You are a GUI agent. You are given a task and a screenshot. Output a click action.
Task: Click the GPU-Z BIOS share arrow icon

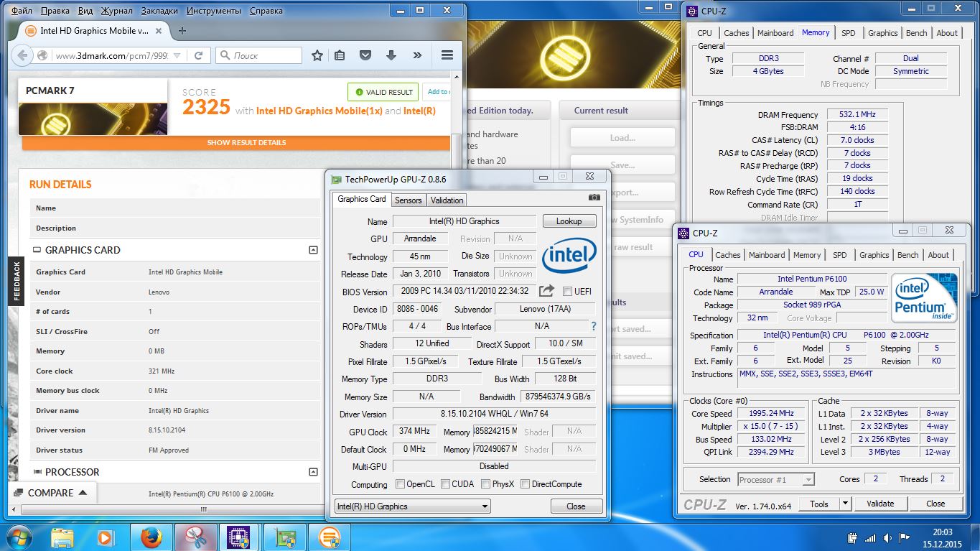click(547, 291)
